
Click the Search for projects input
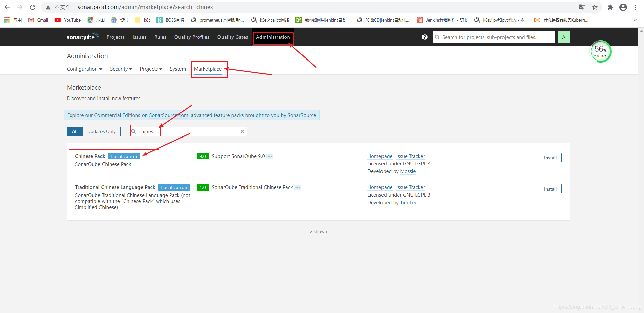[493, 37]
